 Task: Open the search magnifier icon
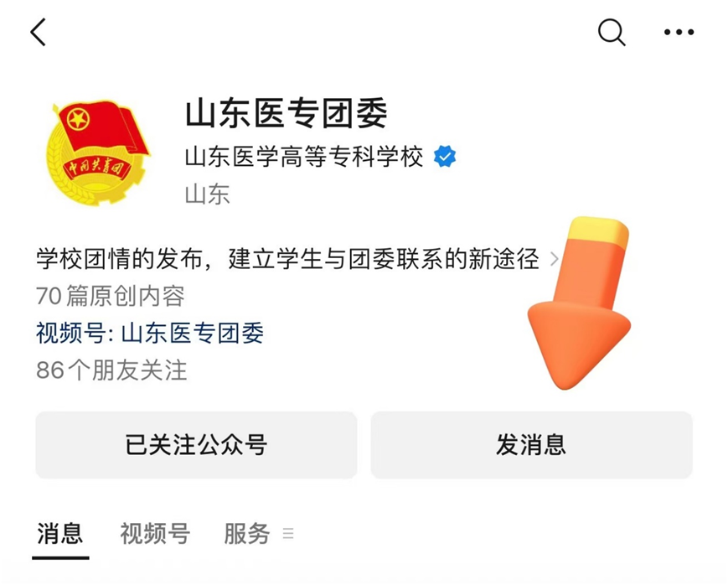click(612, 32)
